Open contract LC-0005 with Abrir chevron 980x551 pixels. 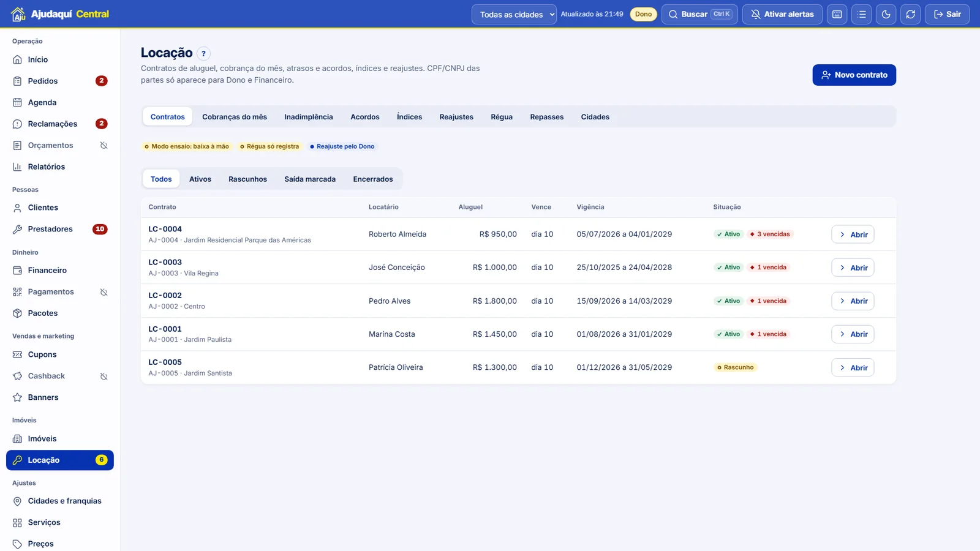[853, 367]
